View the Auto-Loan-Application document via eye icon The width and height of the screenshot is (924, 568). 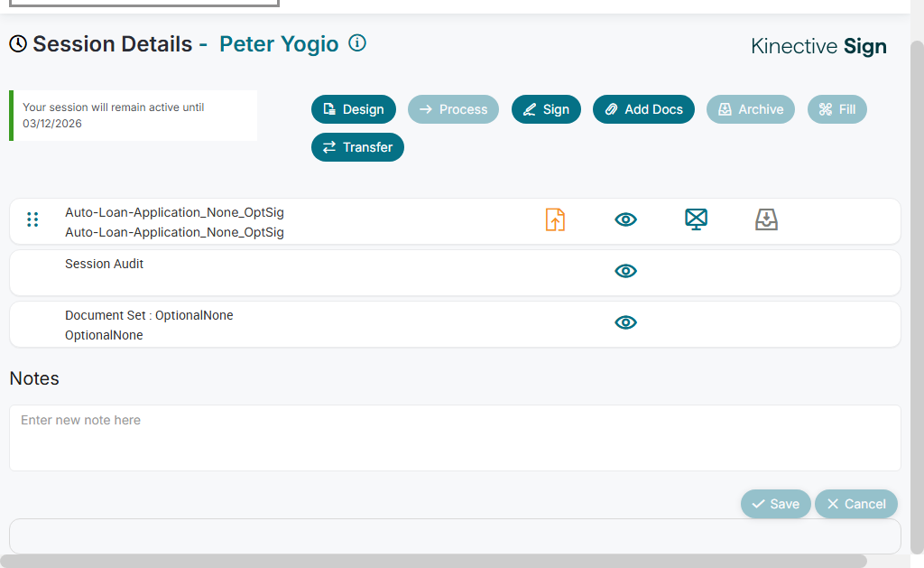[x=625, y=219]
